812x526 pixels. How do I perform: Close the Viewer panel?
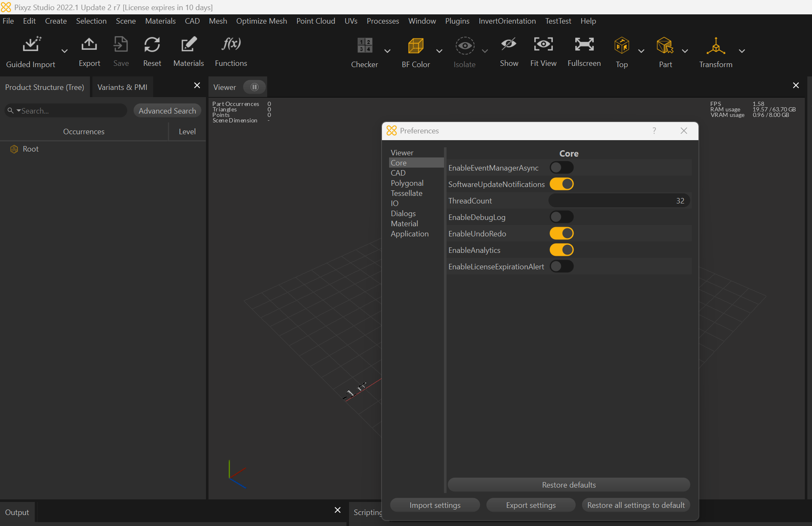796,85
